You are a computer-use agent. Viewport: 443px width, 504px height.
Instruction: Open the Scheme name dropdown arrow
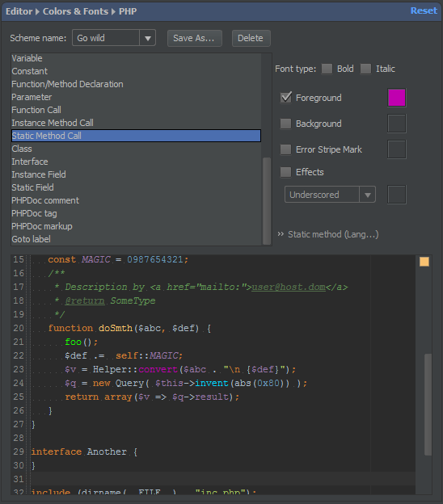click(148, 38)
